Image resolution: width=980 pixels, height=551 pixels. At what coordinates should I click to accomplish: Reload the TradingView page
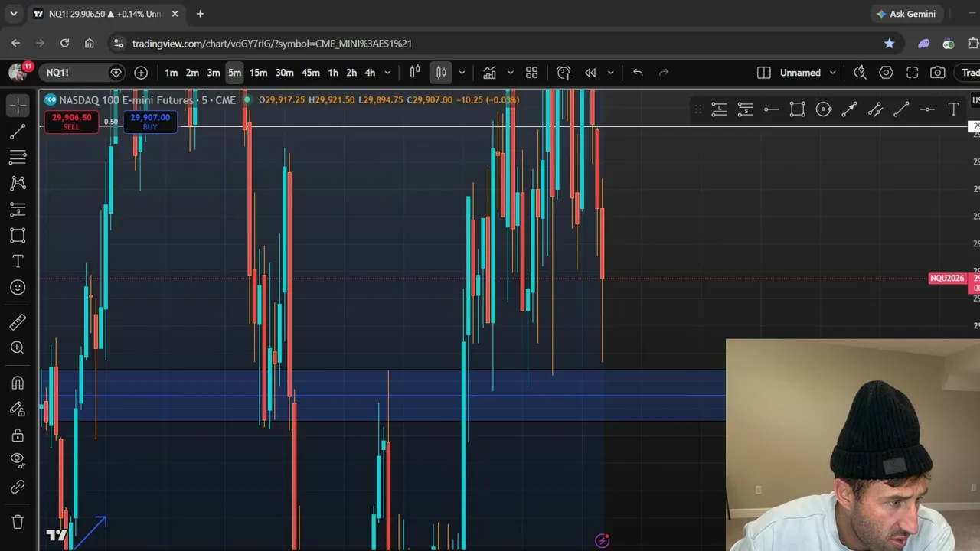(x=64, y=44)
